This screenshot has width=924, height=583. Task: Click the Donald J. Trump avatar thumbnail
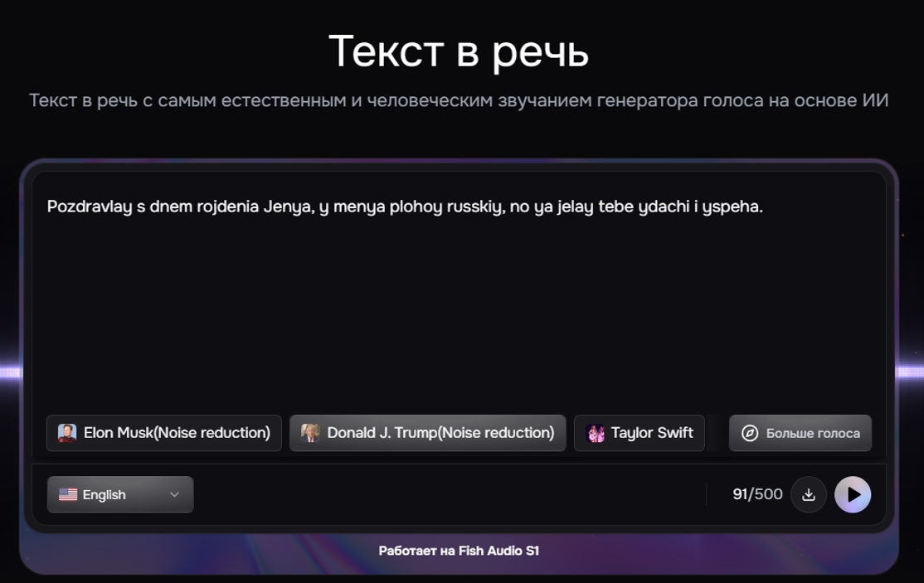tap(310, 433)
